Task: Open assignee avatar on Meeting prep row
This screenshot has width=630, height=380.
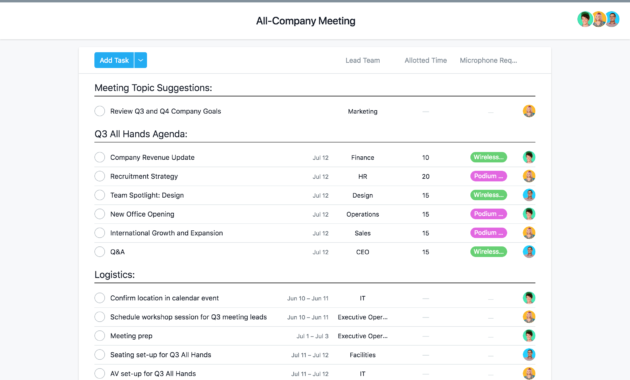Action: pos(529,335)
